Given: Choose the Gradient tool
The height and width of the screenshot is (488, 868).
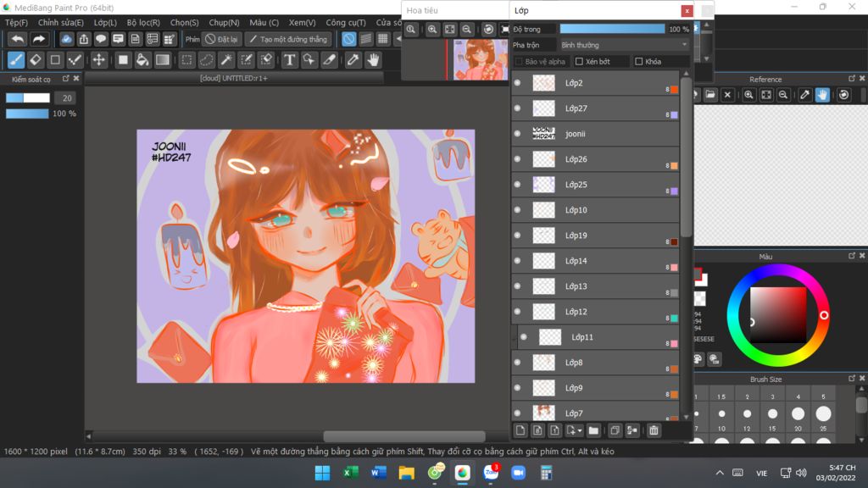Looking at the screenshot, I should pyautogui.click(x=162, y=60).
